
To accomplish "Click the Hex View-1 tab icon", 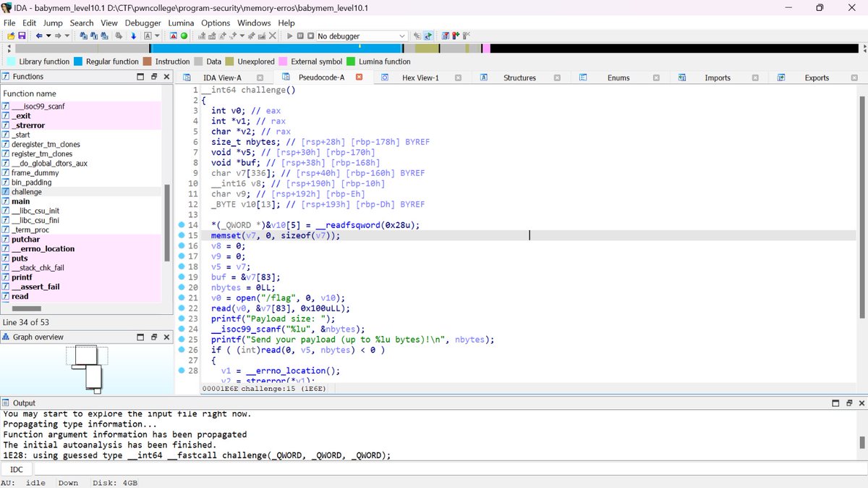I will (386, 77).
